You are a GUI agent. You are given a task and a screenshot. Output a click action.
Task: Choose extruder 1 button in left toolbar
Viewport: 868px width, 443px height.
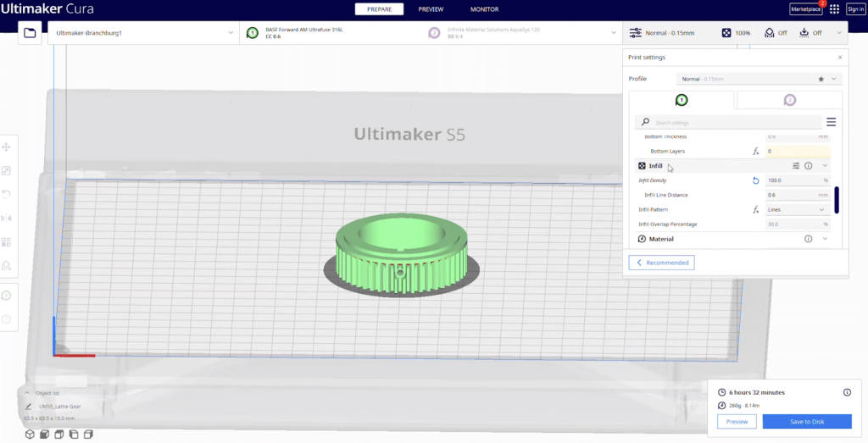click(7, 296)
